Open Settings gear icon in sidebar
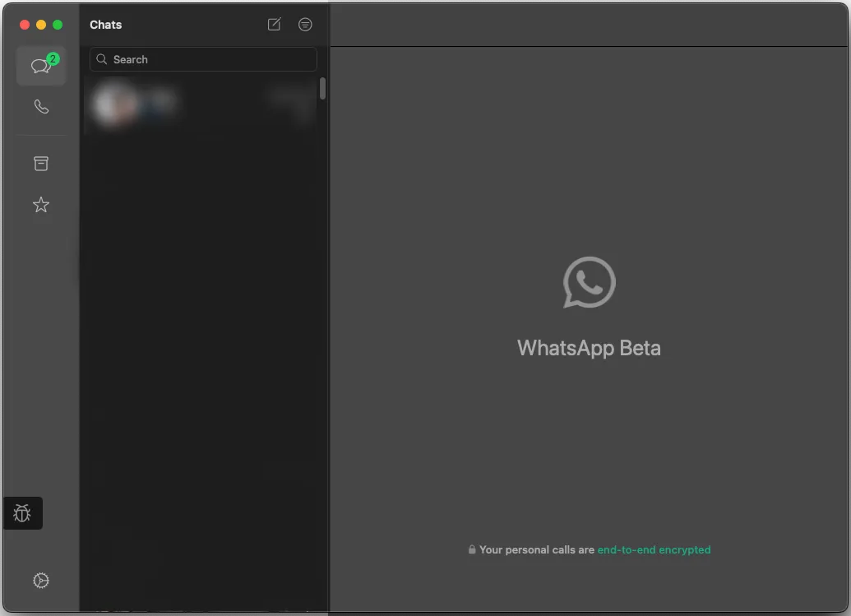The height and width of the screenshot is (616, 851). click(41, 580)
